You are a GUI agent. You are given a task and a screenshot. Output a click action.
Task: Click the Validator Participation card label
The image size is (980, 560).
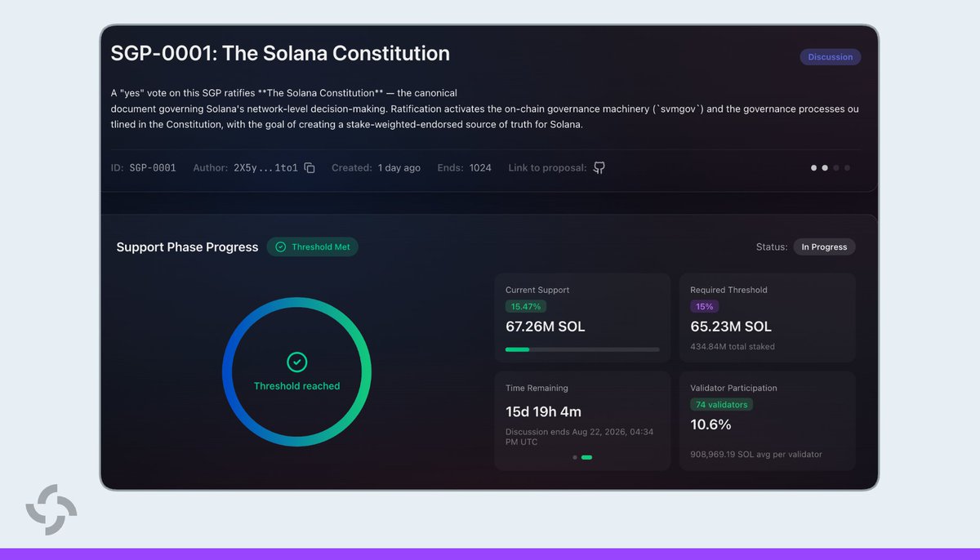[x=733, y=388]
